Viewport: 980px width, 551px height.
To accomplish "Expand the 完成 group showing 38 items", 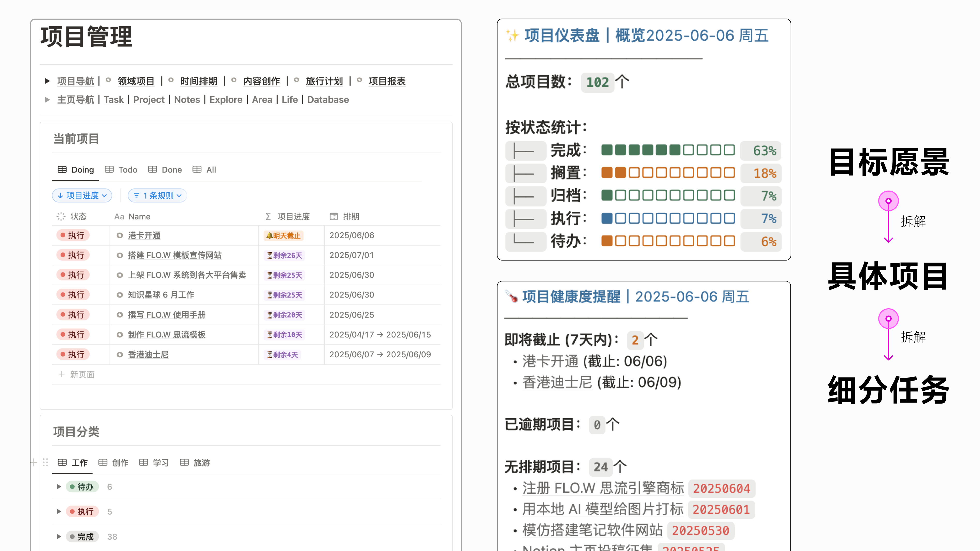I will pyautogui.click(x=59, y=537).
